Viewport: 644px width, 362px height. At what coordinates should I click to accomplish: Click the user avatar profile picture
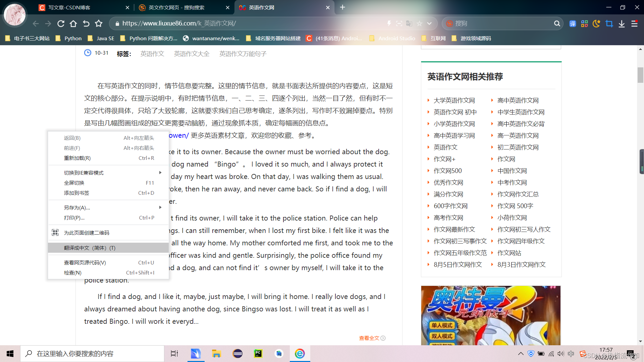[15, 15]
